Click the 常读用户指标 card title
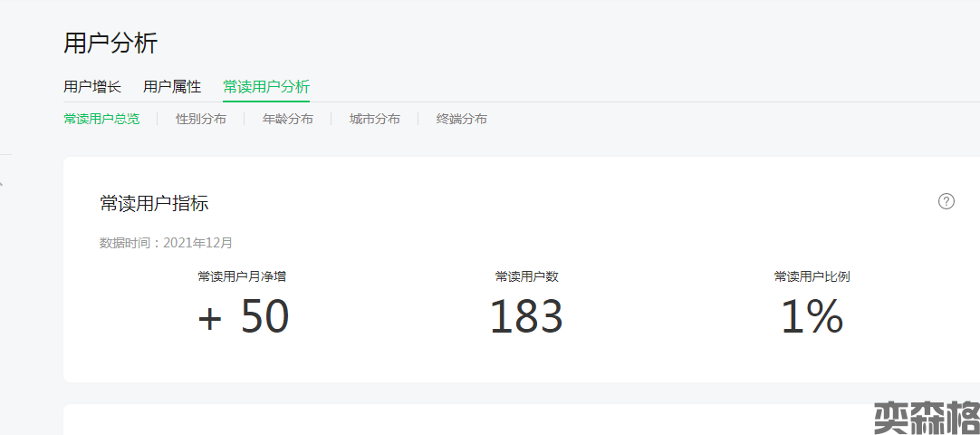The height and width of the screenshot is (435, 980). (154, 204)
